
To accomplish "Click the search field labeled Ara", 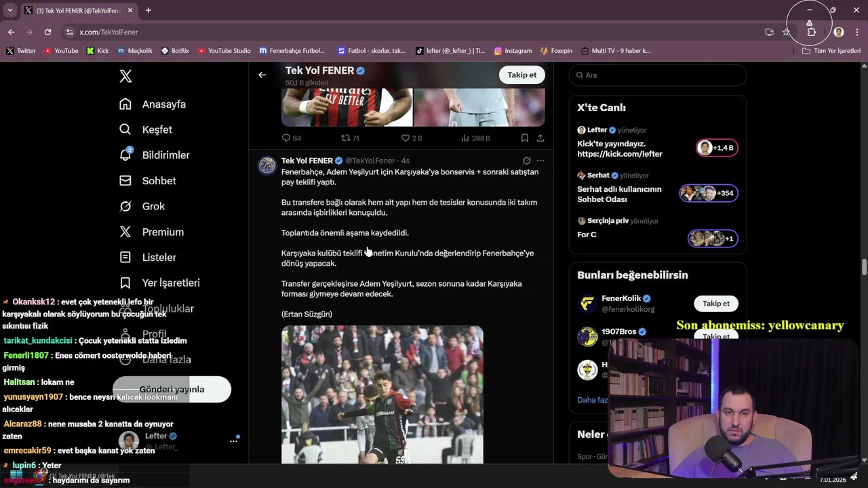I will coord(658,75).
